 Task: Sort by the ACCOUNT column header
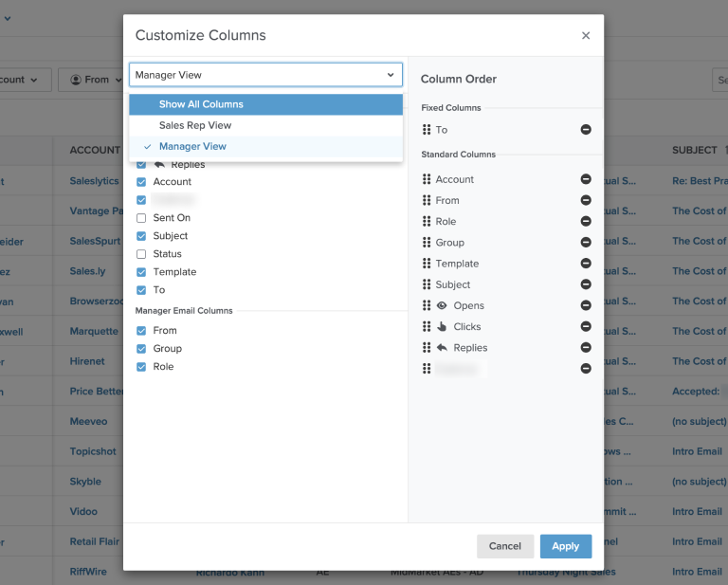click(x=95, y=150)
